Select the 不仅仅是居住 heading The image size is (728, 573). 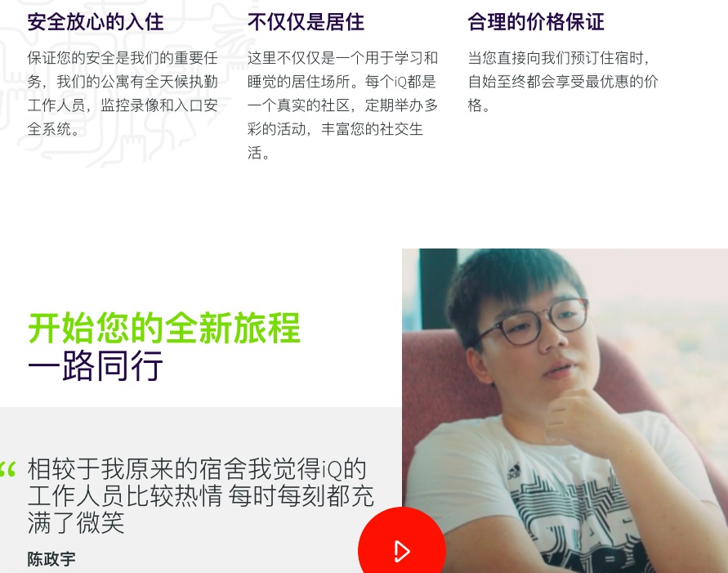click(x=306, y=22)
